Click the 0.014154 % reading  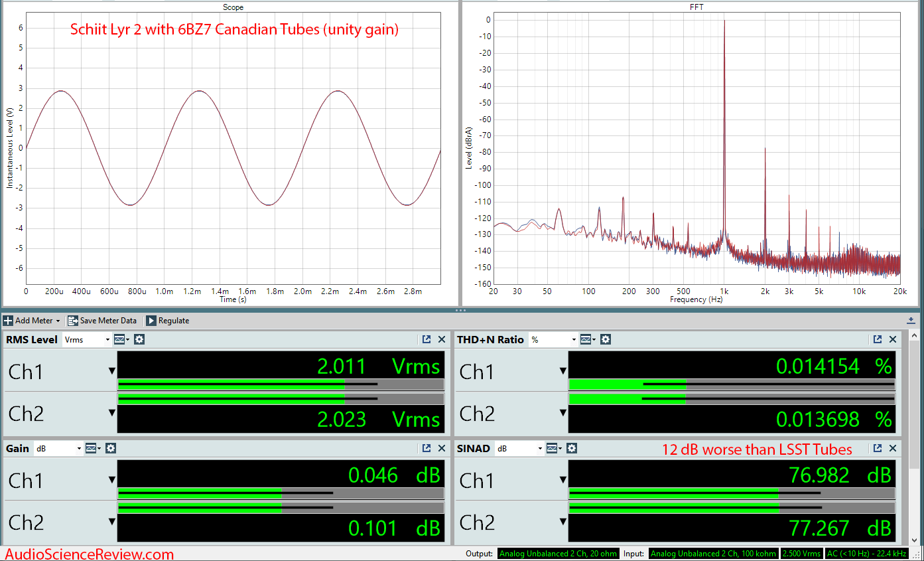click(x=834, y=366)
